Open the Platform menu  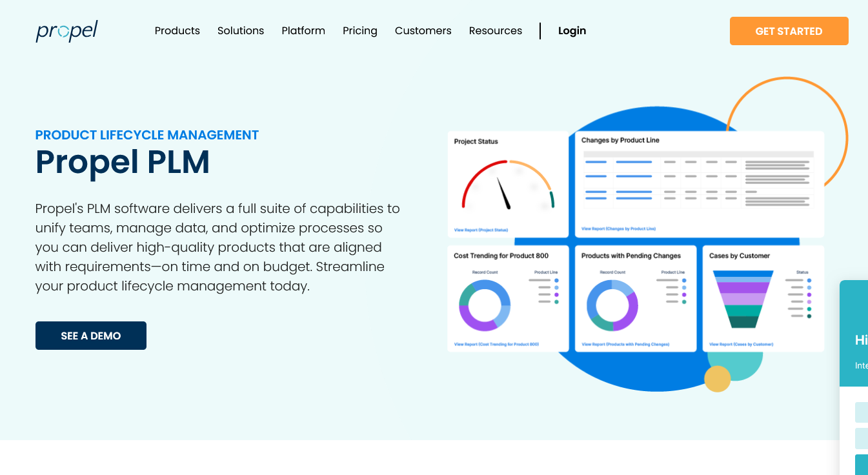pos(303,31)
